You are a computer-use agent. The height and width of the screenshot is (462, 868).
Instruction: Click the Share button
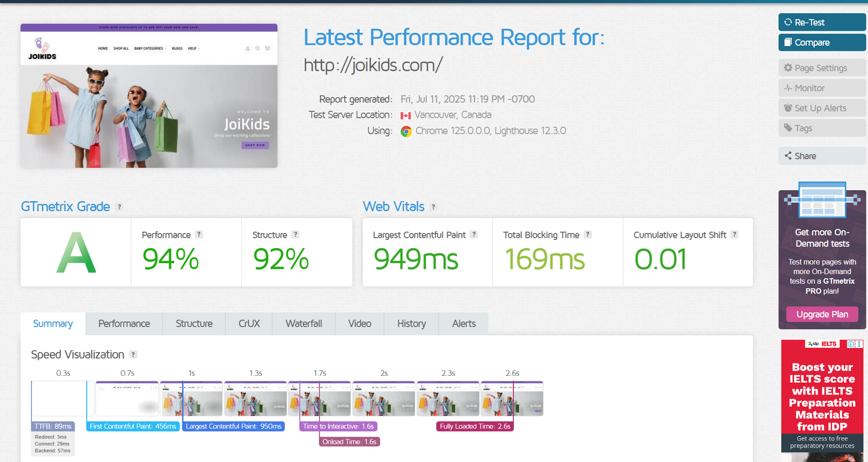click(x=822, y=156)
